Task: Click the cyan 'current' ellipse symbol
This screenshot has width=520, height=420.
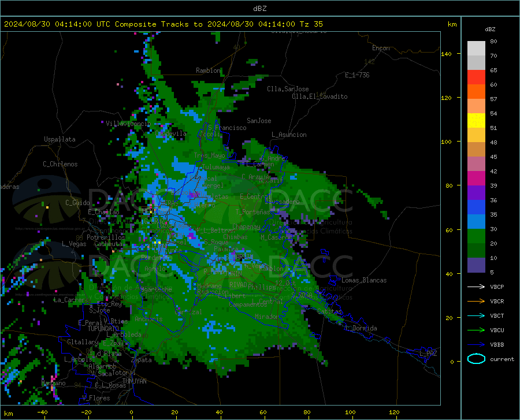Action: [476, 359]
